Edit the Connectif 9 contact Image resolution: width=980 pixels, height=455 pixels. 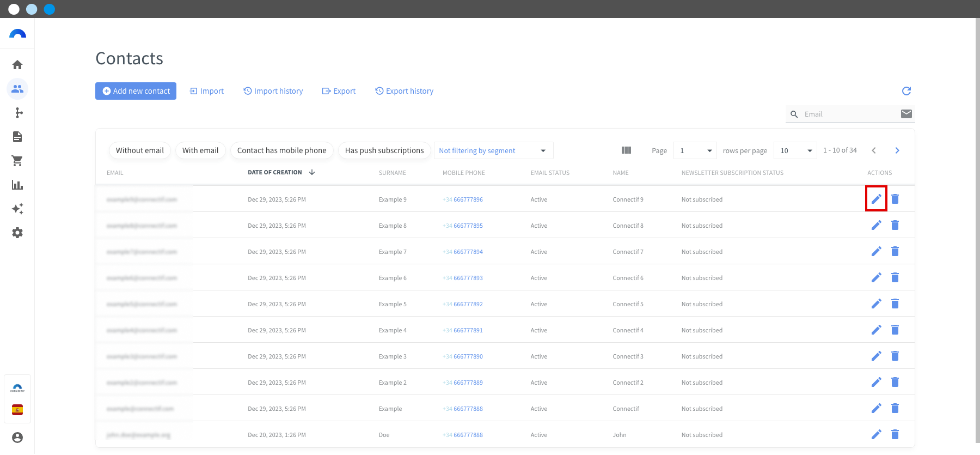[877, 199]
